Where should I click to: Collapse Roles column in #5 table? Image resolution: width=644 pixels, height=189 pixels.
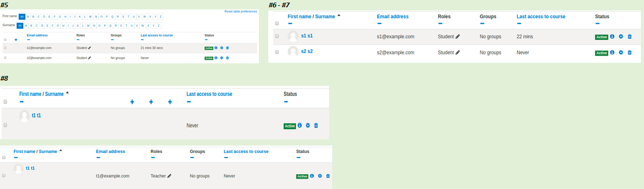[x=78, y=40]
